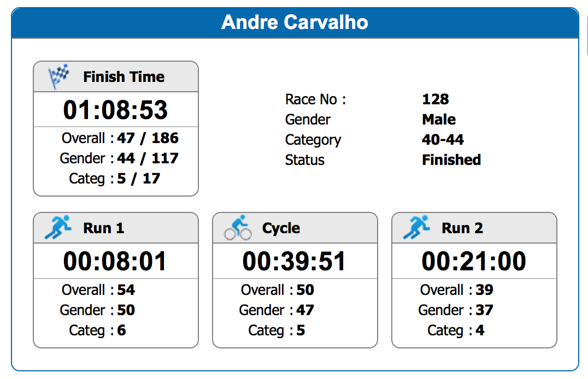The width and height of the screenshot is (588, 379).
Task: Click the Male gender value
Action: (x=439, y=120)
